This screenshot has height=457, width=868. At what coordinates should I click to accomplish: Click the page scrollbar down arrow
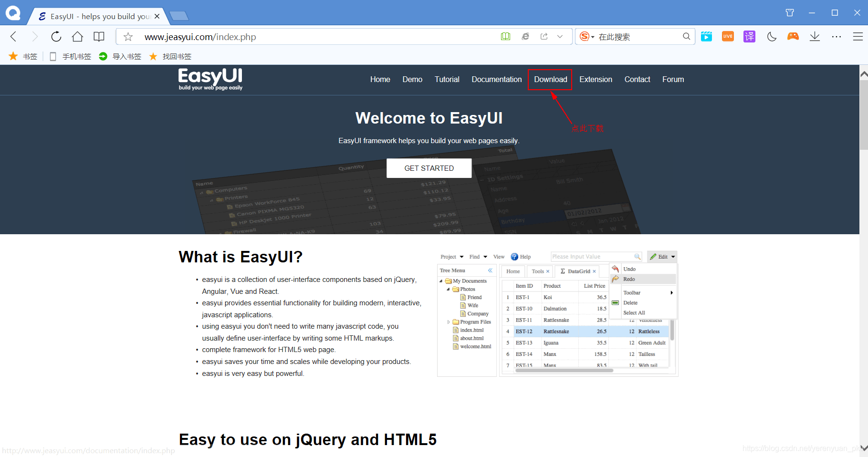pyautogui.click(x=864, y=447)
